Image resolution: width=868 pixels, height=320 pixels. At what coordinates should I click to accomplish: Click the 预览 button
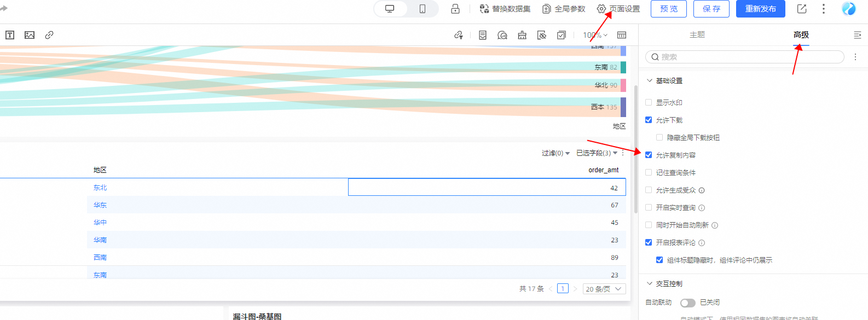pyautogui.click(x=668, y=9)
